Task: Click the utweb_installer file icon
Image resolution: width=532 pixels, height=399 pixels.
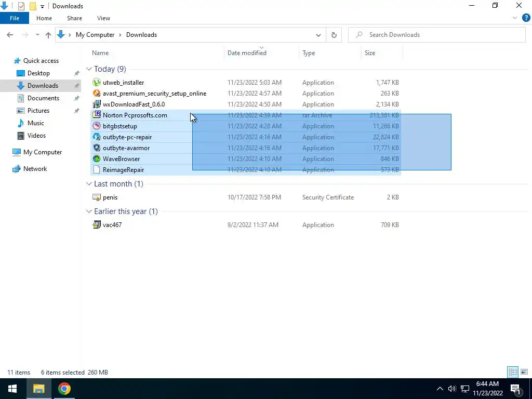Action: click(97, 83)
